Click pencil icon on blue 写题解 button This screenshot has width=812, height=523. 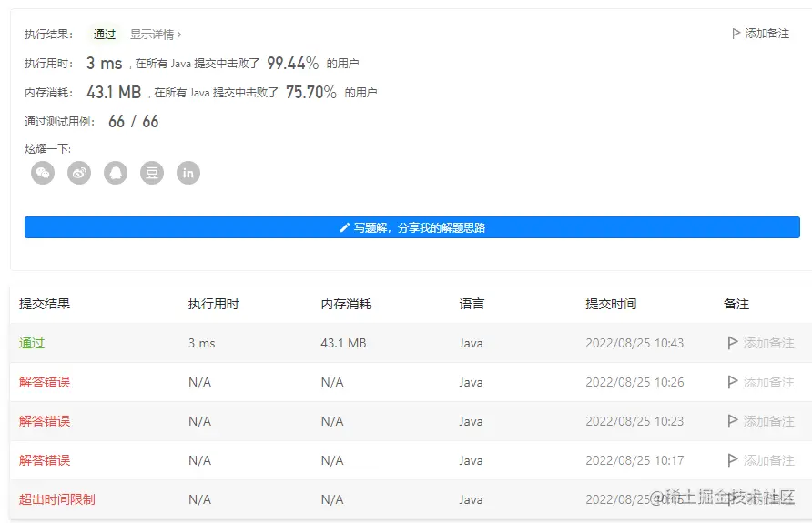344,227
